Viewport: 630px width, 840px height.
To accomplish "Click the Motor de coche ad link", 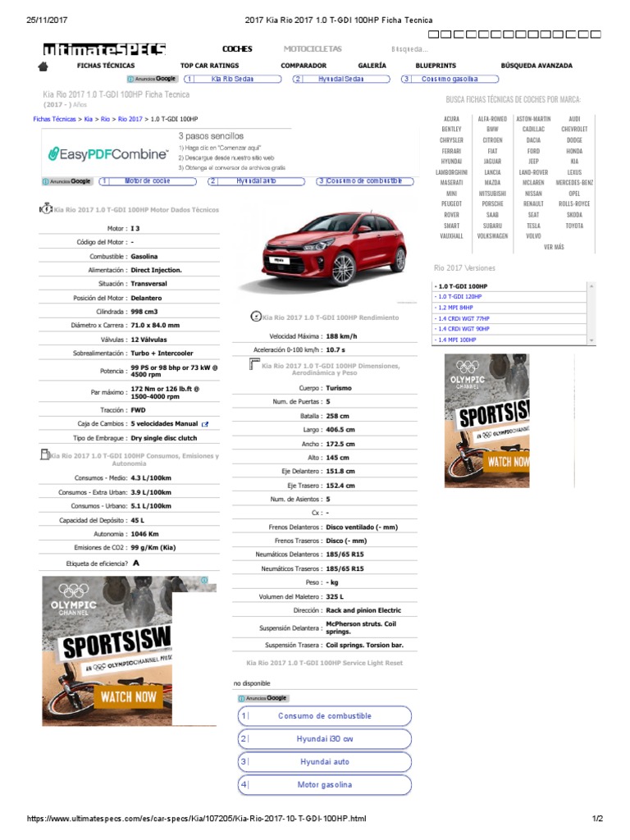I will point(148,181).
